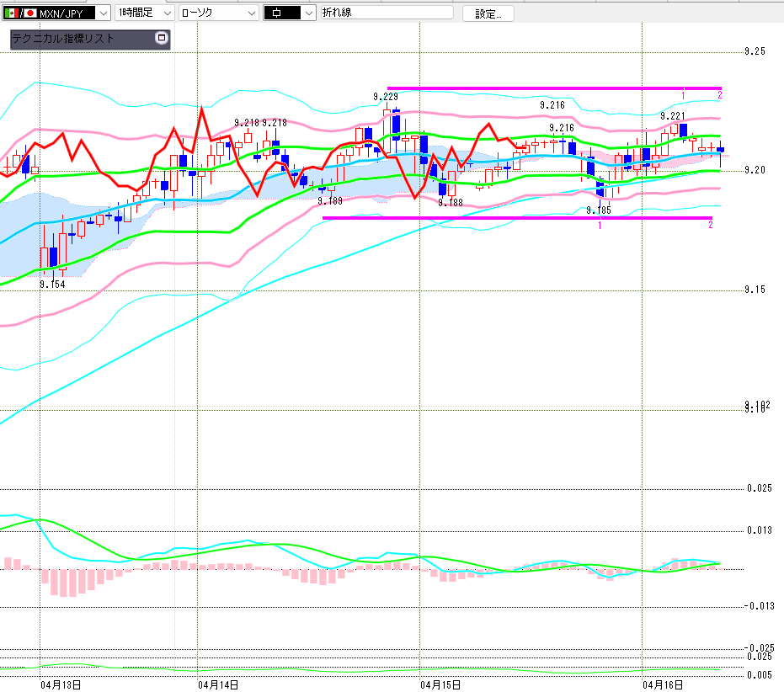Image resolution: width=784 pixels, height=692 pixels.
Task: Click marker 1 on lower magenta line
Action: point(600,226)
